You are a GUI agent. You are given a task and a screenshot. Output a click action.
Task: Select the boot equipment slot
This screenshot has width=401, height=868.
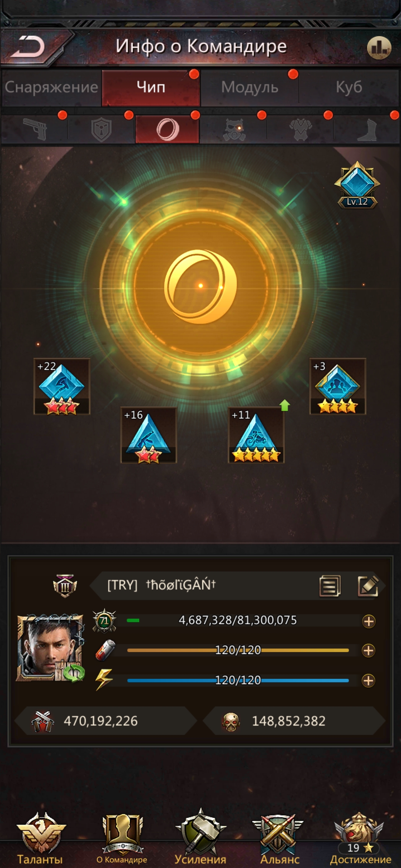tap(367, 129)
